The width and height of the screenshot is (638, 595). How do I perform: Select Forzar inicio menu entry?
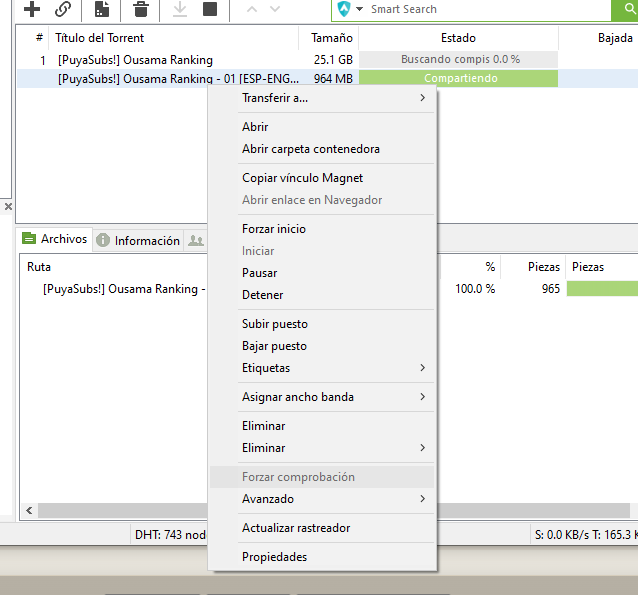point(322,228)
